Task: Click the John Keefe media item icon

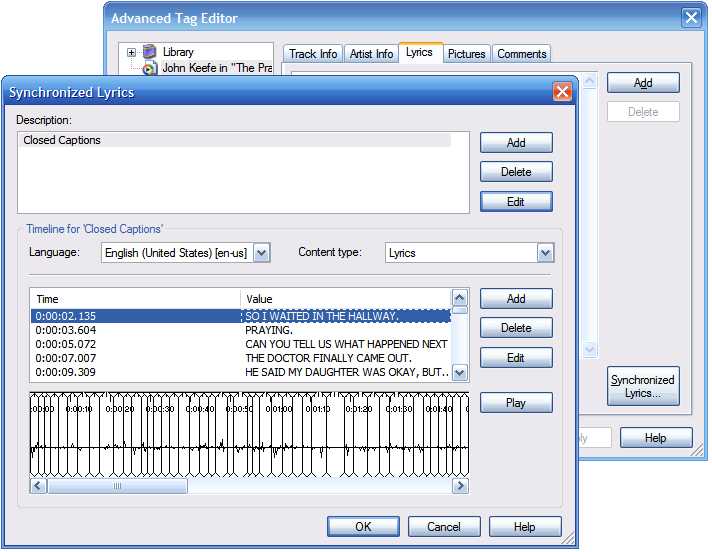Action: [x=150, y=69]
